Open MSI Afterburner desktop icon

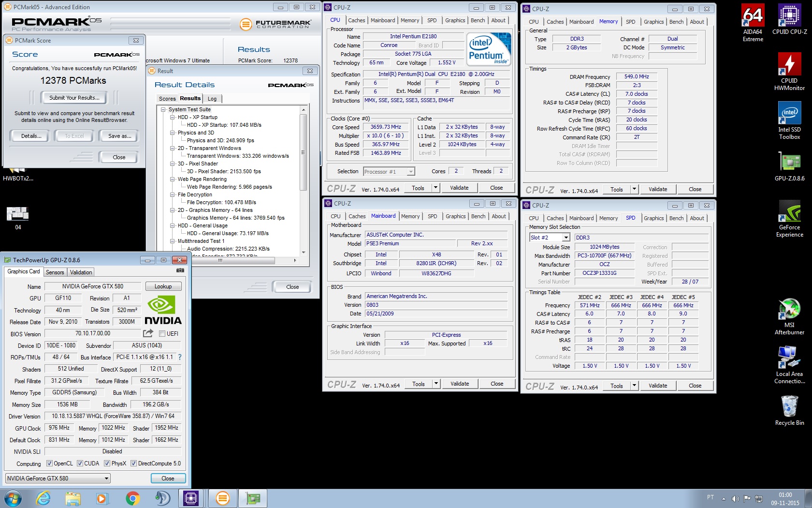(789, 316)
